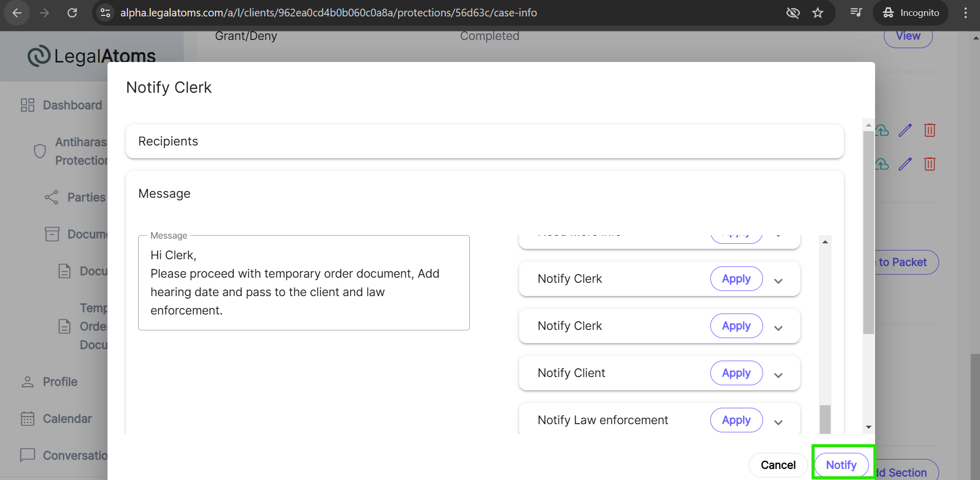Click the Add to Packet button

coord(907,262)
